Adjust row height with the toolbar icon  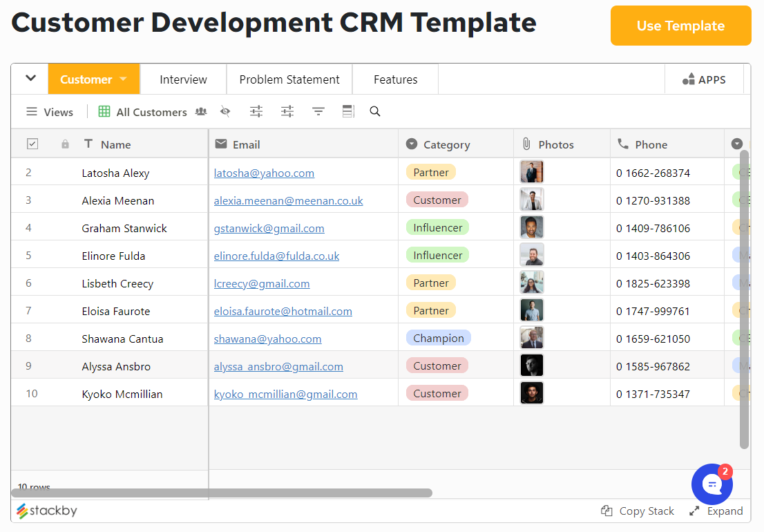pyautogui.click(x=347, y=111)
